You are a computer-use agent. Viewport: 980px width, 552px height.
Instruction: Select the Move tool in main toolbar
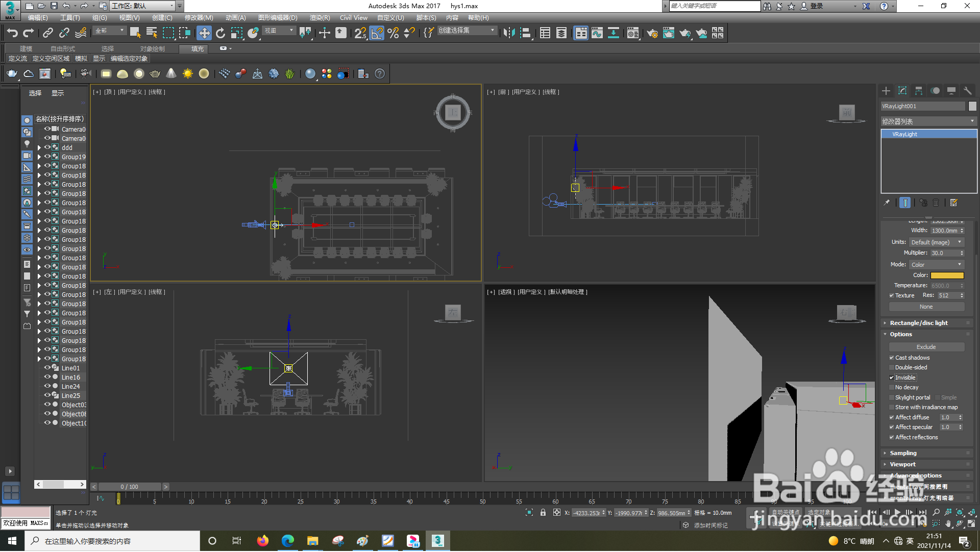click(204, 33)
